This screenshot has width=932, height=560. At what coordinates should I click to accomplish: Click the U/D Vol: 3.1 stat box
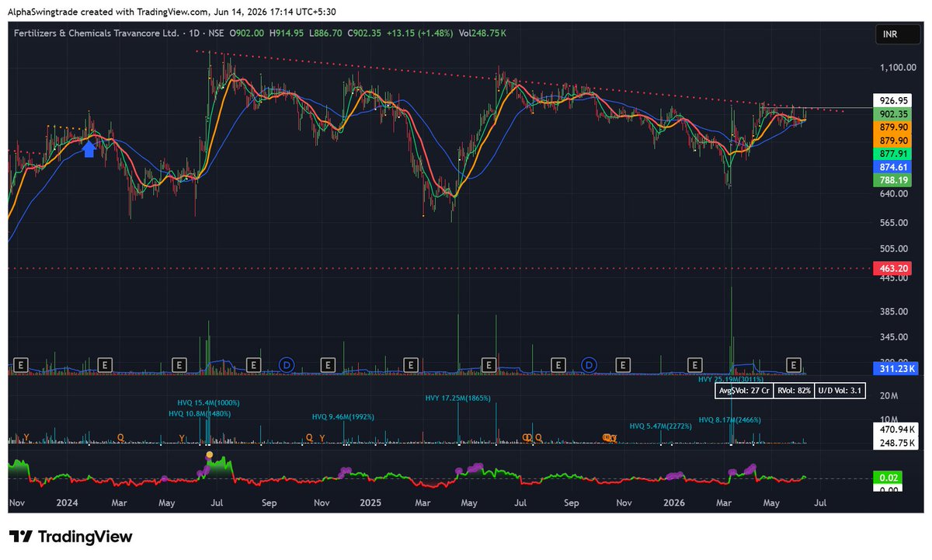click(840, 391)
